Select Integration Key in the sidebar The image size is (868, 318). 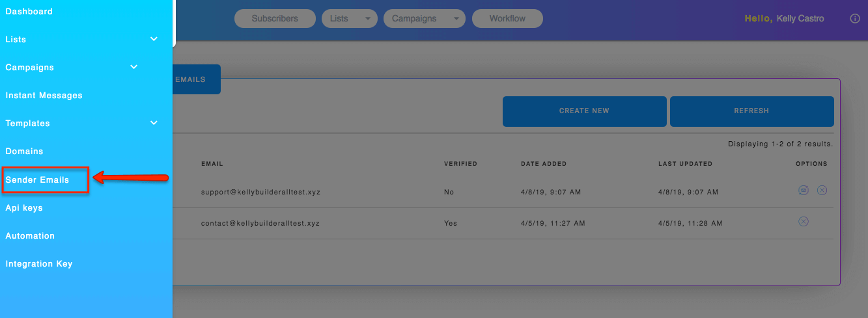39,264
